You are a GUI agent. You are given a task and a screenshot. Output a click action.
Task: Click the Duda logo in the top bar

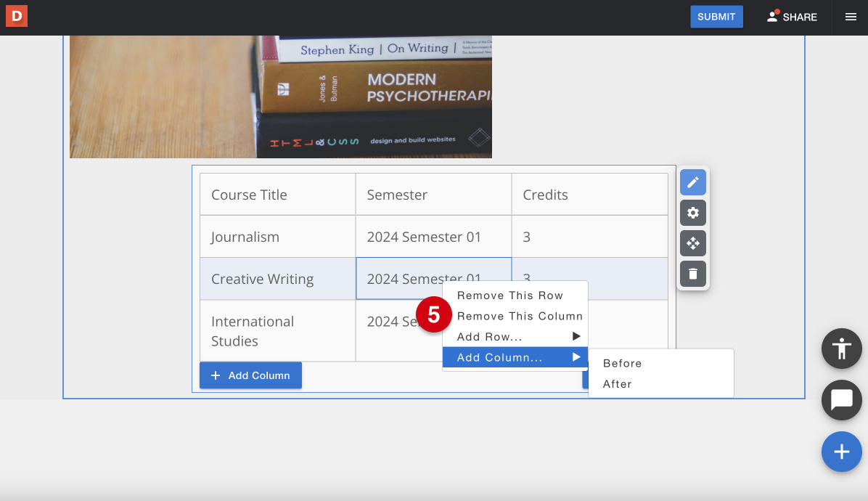point(16,16)
